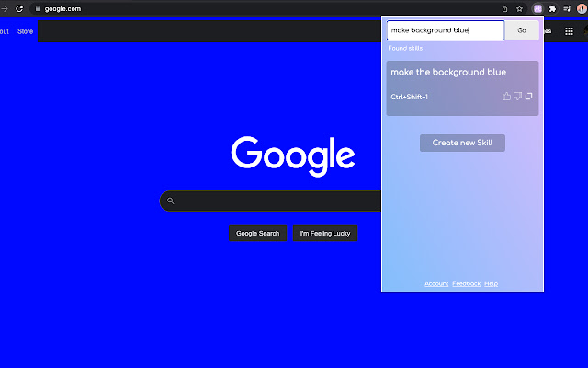588x368 pixels.
Task: Click the Google logo
Action: [x=293, y=156]
